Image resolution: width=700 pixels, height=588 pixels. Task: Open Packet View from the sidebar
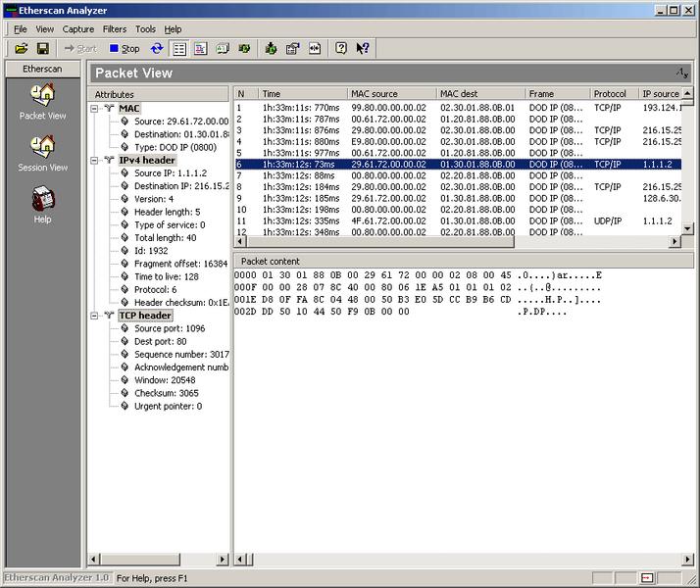click(42, 102)
